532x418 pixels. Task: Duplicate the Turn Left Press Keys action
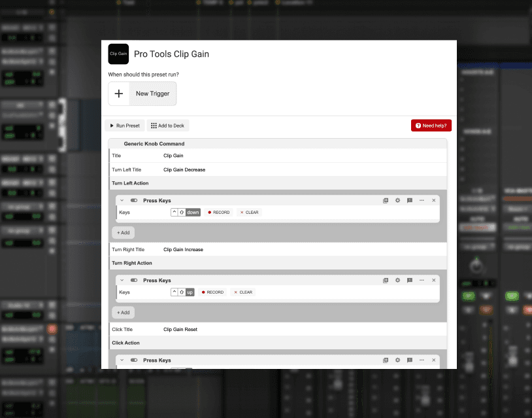click(x=386, y=200)
